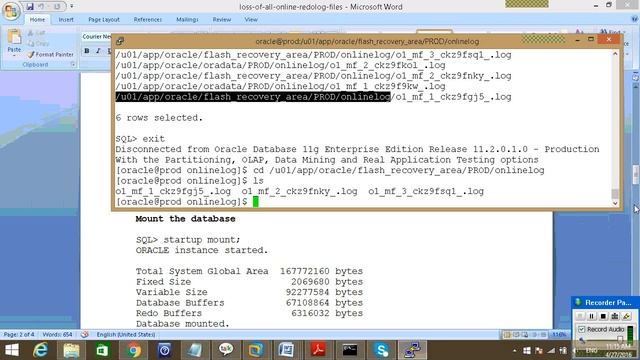
Task: Click the Paste button in Word
Action: [14, 42]
